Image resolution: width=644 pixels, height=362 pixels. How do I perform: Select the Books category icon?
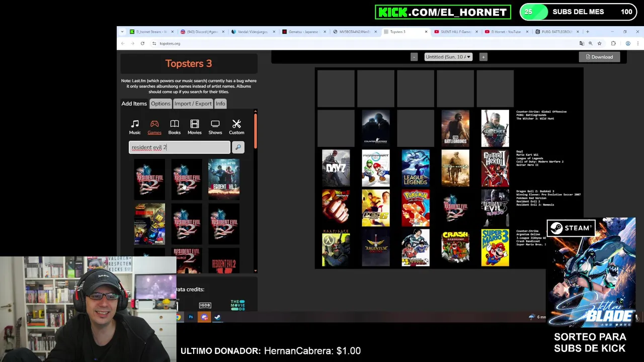(x=175, y=127)
